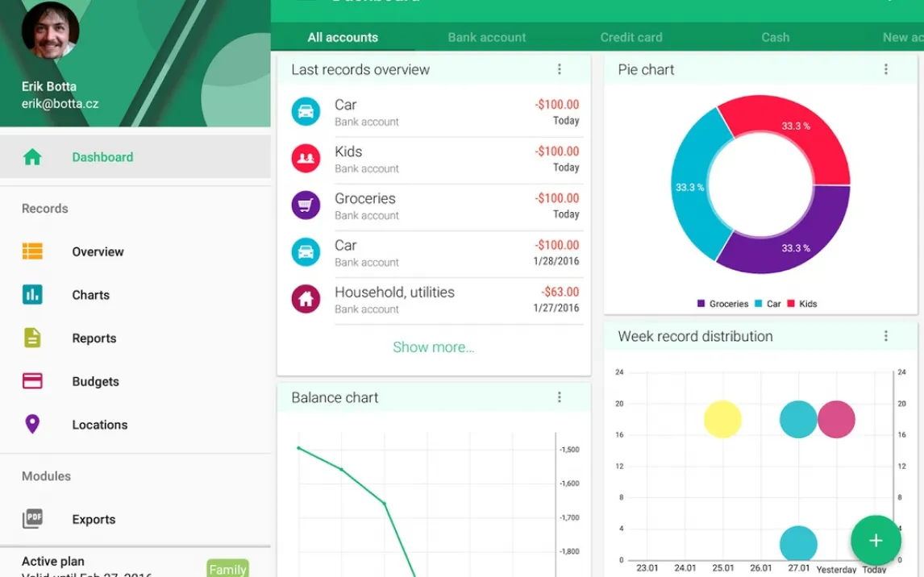This screenshot has width=924, height=577.
Task: Click the Budgets card icon
Action: click(32, 381)
